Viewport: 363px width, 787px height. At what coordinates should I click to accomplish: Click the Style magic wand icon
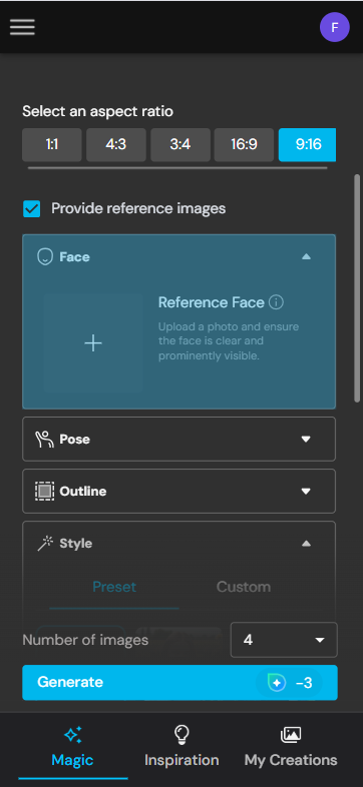click(x=45, y=543)
